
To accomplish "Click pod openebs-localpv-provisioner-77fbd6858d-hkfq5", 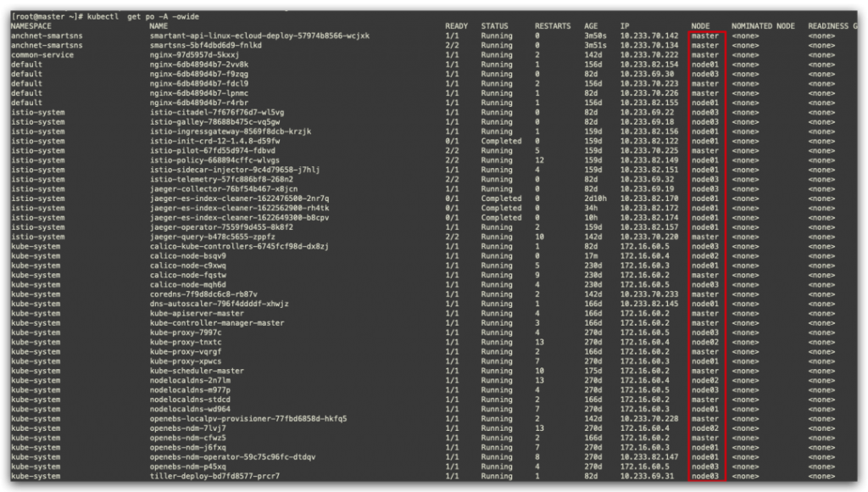I will [x=248, y=418].
